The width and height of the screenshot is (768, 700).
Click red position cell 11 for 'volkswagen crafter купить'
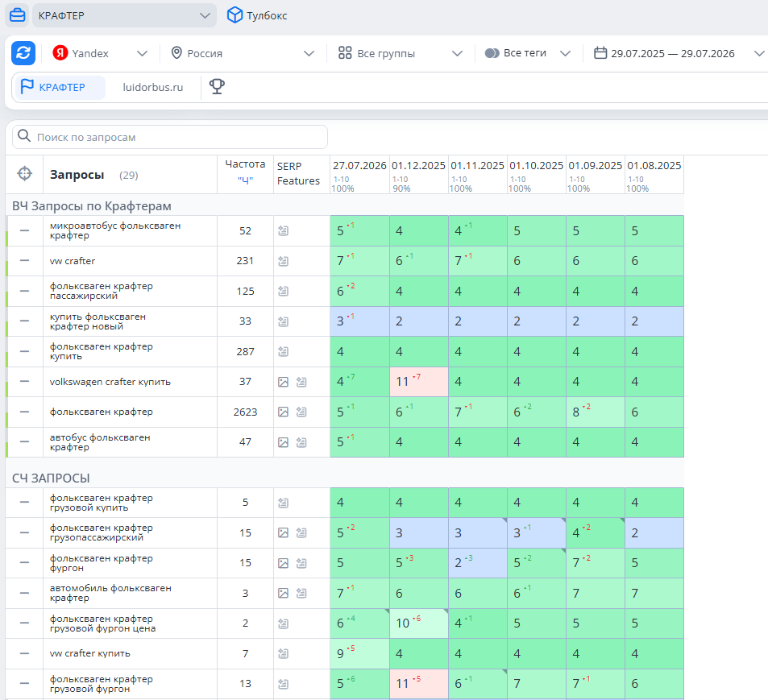pos(419,382)
